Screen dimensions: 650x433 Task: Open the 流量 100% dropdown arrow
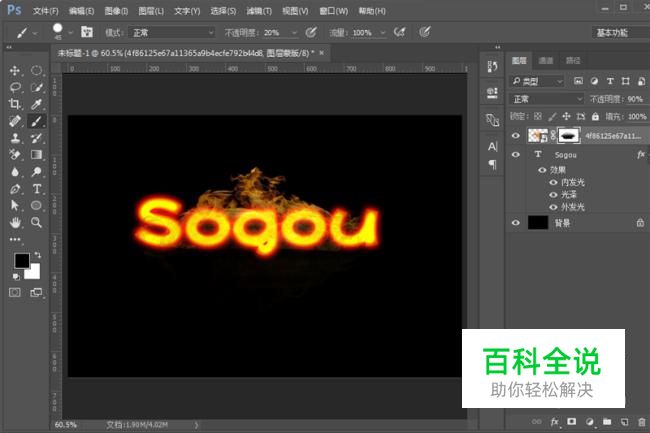click(x=383, y=32)
